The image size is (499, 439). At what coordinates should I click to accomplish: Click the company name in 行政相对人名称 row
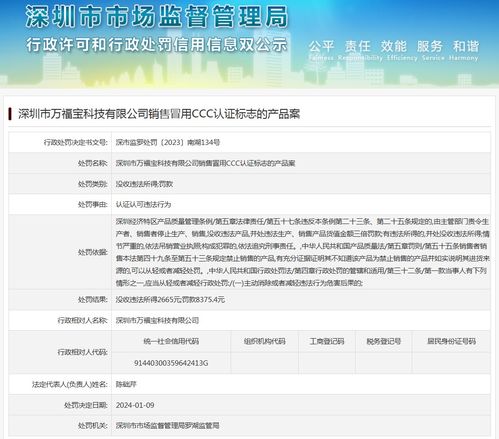click(x=157, y=320)
